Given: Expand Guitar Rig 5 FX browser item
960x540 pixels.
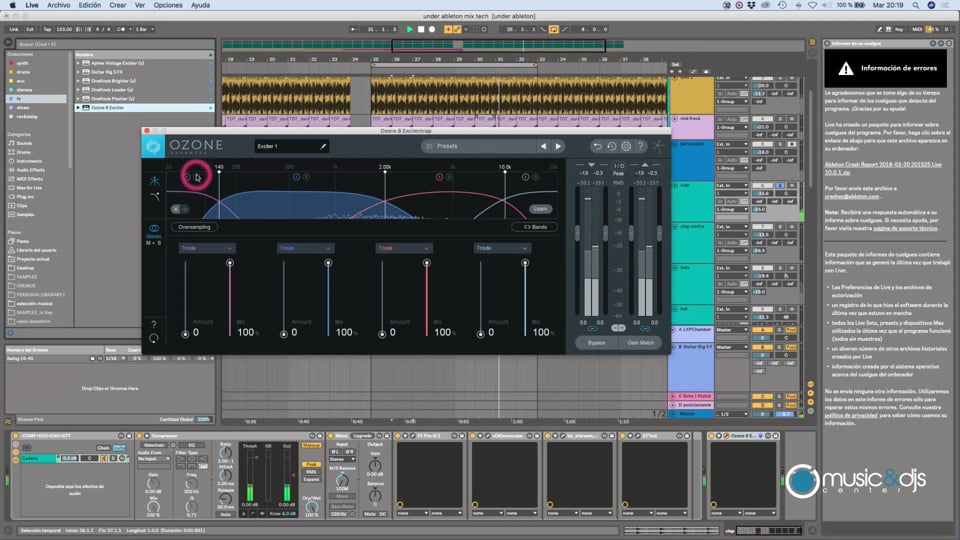Looking at the screenshot, I should 78,72.
